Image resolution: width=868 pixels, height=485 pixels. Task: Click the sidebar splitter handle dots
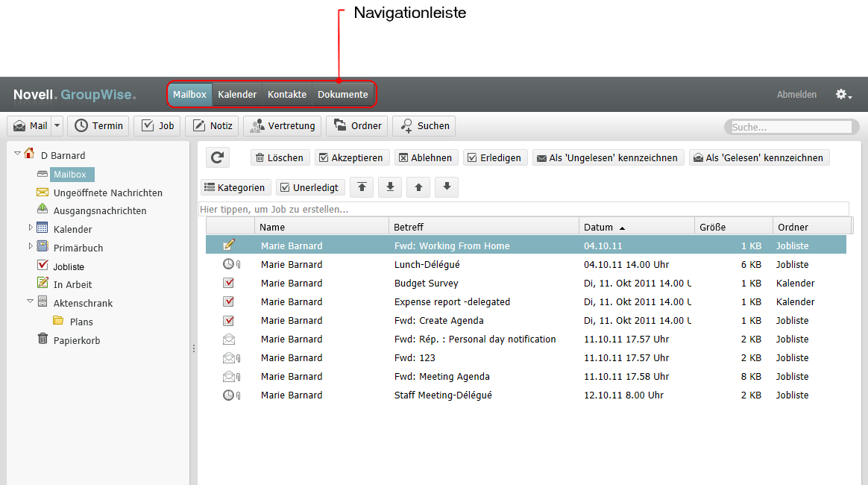tap(194, 348)
